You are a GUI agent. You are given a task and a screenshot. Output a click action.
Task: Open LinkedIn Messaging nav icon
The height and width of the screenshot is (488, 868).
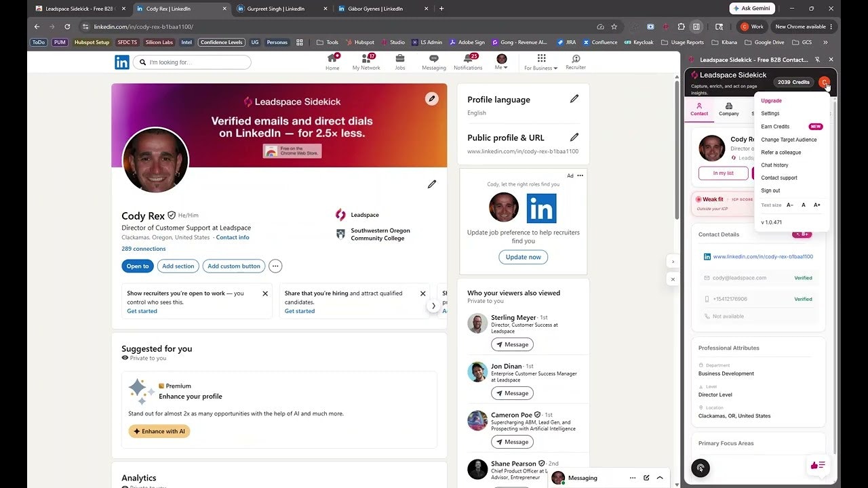coord(434,62)
